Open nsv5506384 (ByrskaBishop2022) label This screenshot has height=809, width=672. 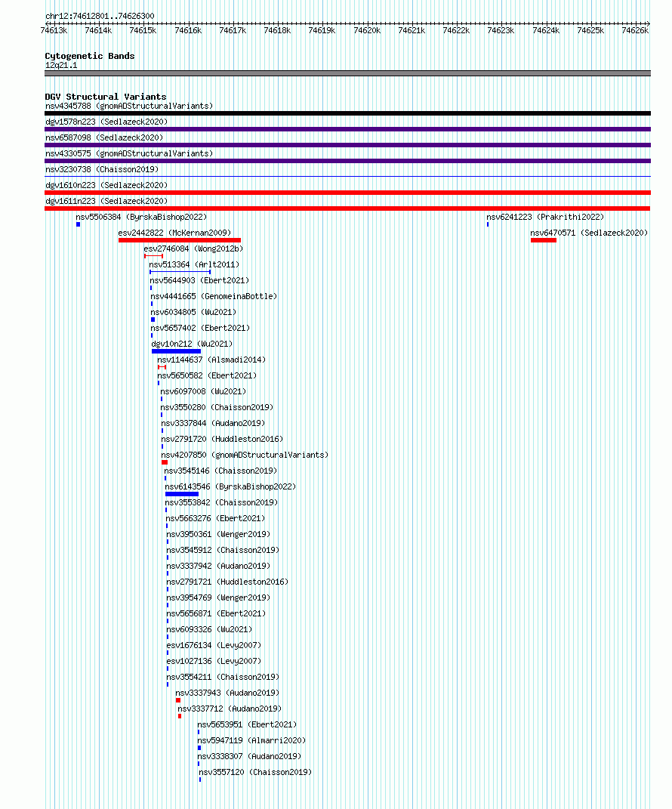coord(141,218)
